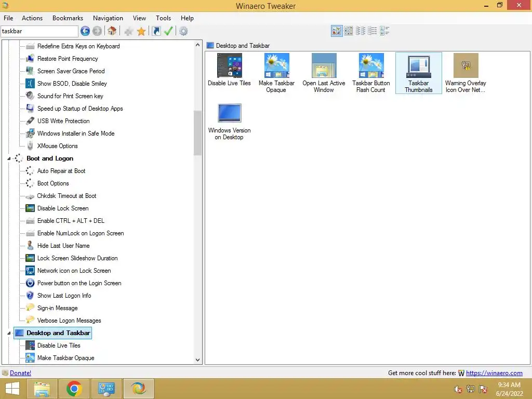Select the Open Last Active Window item
Viewport: 532px width, 399px height.
tap(324, 73)
